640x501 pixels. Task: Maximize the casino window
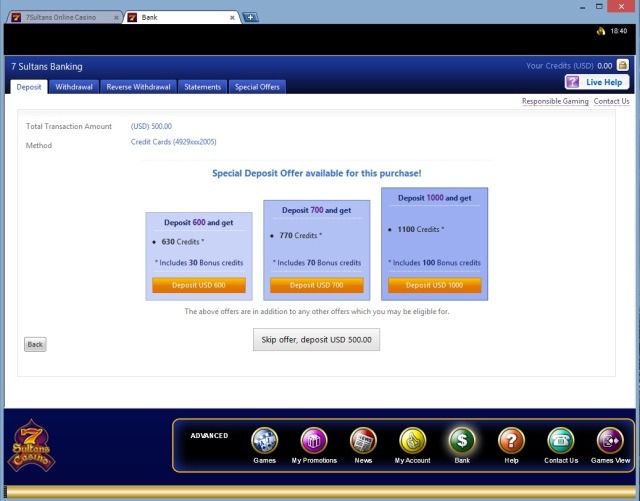(x=599, y=7)
